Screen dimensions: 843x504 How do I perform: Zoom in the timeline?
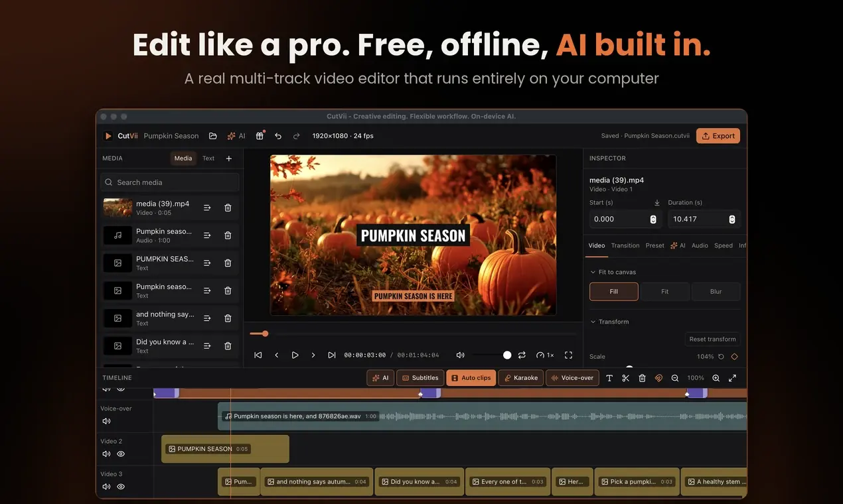[x=716, y=378]
